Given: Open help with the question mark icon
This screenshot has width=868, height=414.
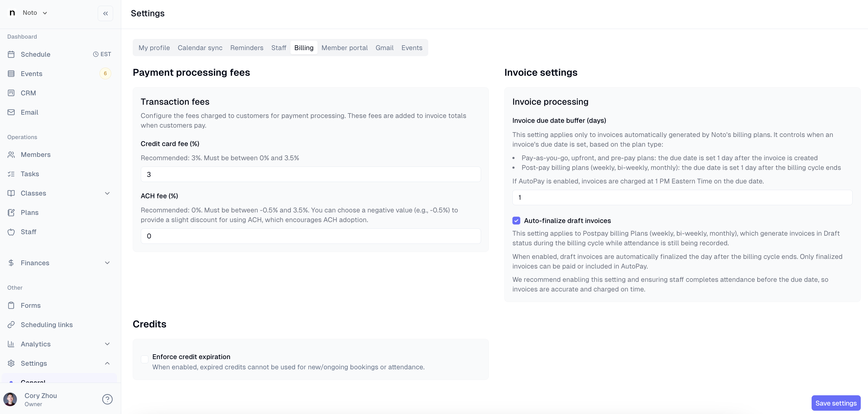Looking at the screenshot, I should [x=107, y=399].
